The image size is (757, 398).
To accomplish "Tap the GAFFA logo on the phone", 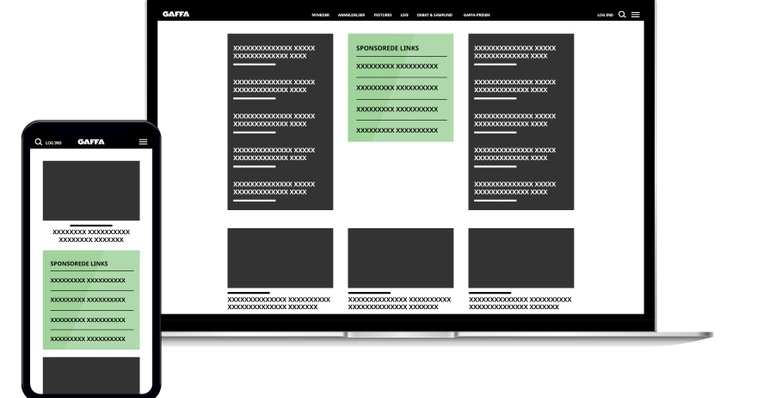I will [x=91, y=142].
